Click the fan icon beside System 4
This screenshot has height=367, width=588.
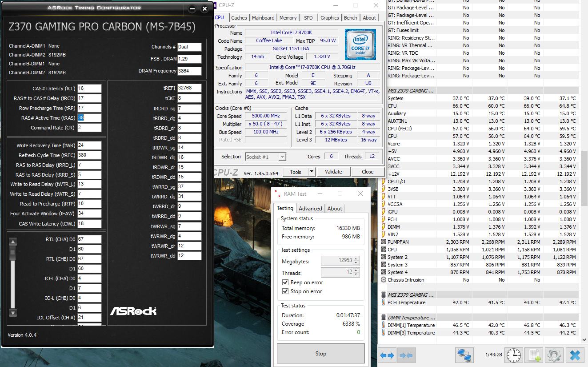click(384, 272)
